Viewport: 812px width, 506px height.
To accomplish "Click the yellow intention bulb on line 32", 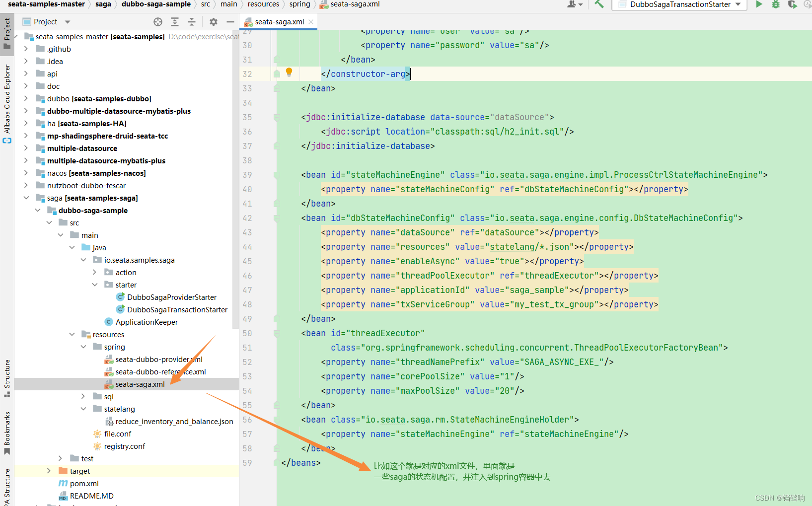I will [x=289, y=72].
